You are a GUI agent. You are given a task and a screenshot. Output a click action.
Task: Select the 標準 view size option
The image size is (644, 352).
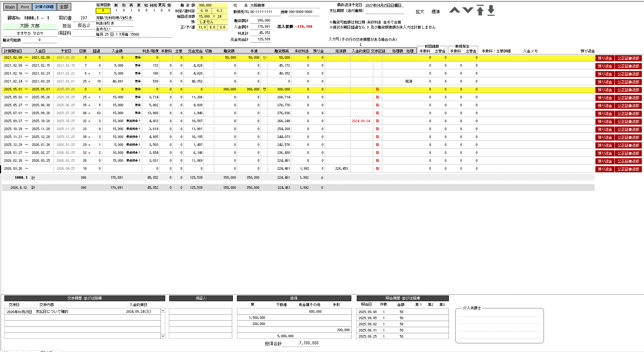[x=436, y=12]
